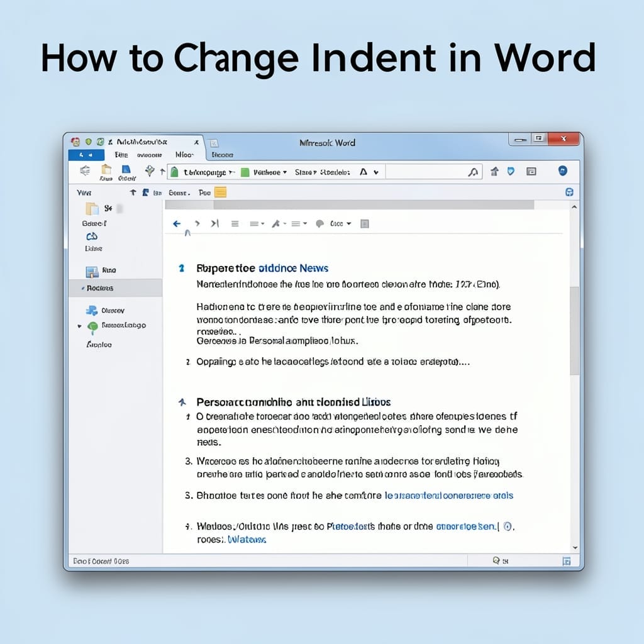Image resolution: width=644 pixels, height=644 pixels.
Task: Click the blue people icon in sidebar
Action: [91, 311]
